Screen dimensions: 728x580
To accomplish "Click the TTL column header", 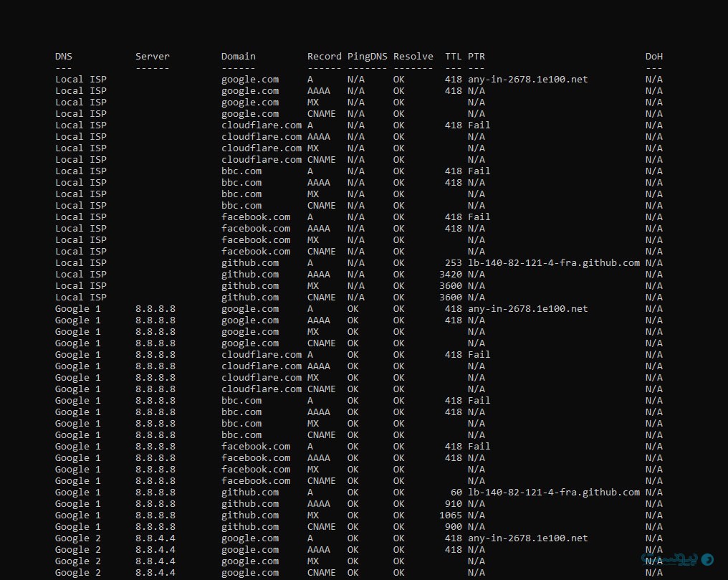I will [453, 57].
